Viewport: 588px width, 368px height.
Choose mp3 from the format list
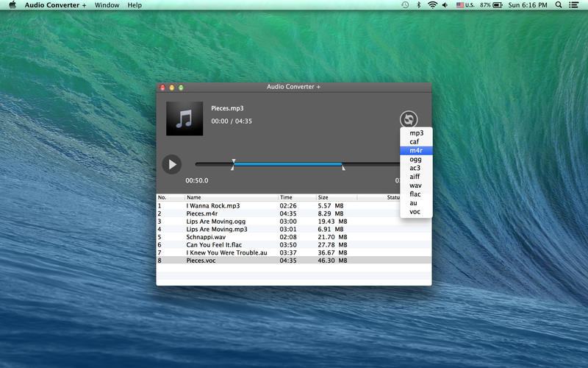pos(416,133)
